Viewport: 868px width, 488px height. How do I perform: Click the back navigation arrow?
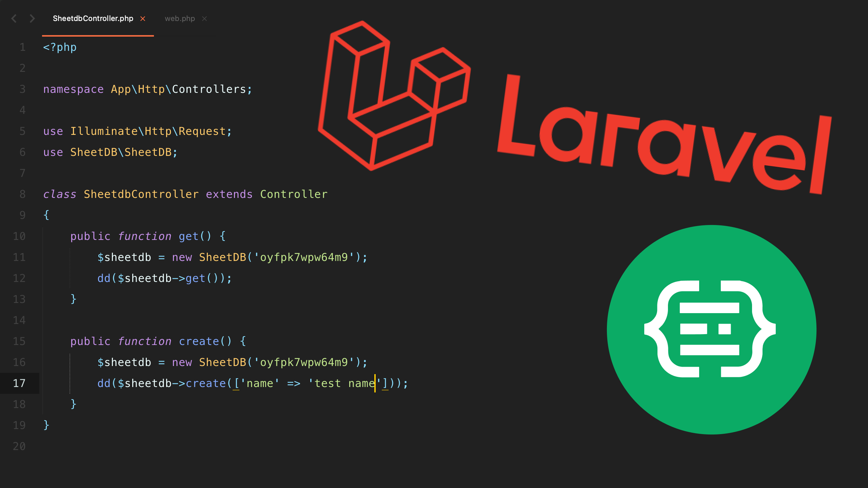point(14,19)
